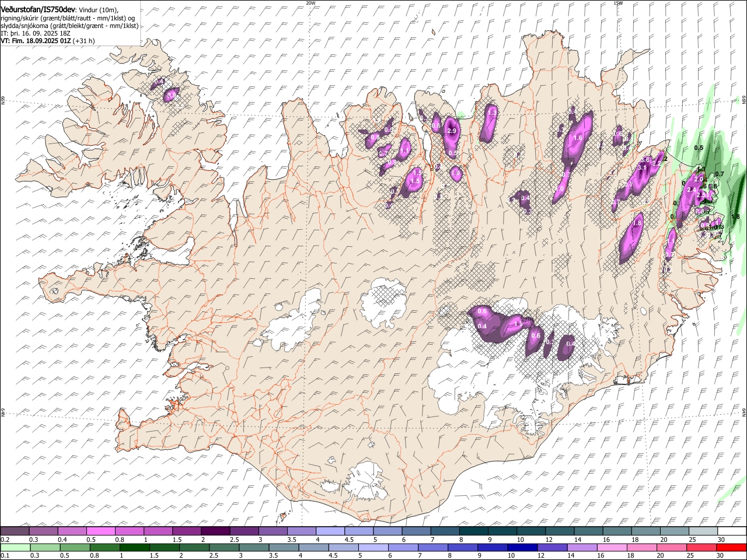Screen dimensions: 747x560
Task: Click the 0.1 value label under lower legend
Action: (5, 555)
